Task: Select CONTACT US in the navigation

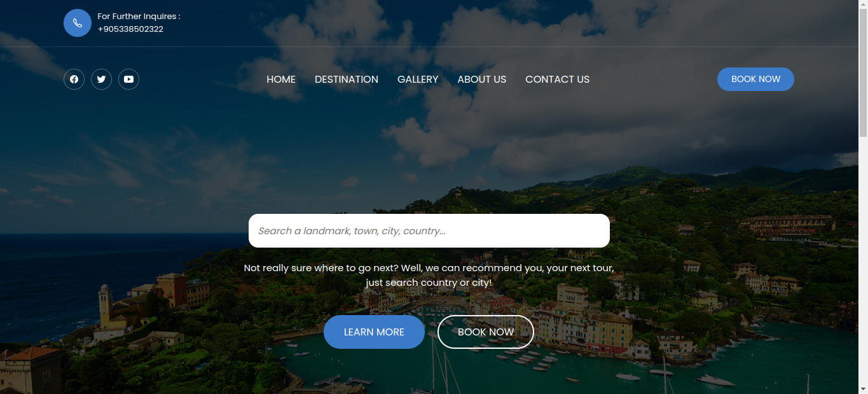Action: pos(558,80)
